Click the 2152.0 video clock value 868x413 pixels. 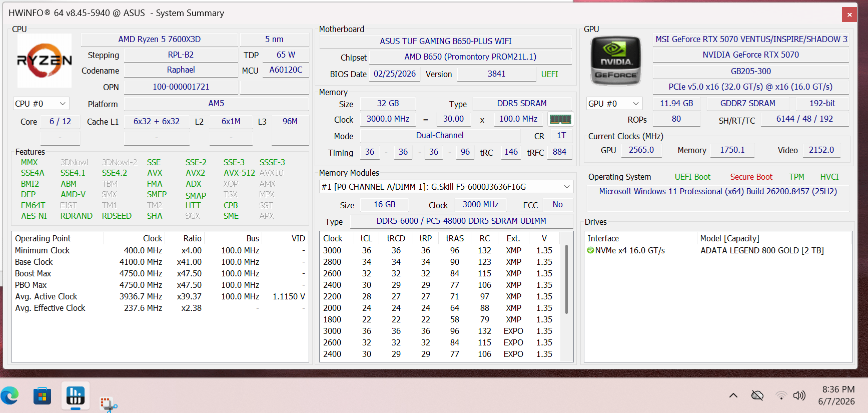pos(821,150)
